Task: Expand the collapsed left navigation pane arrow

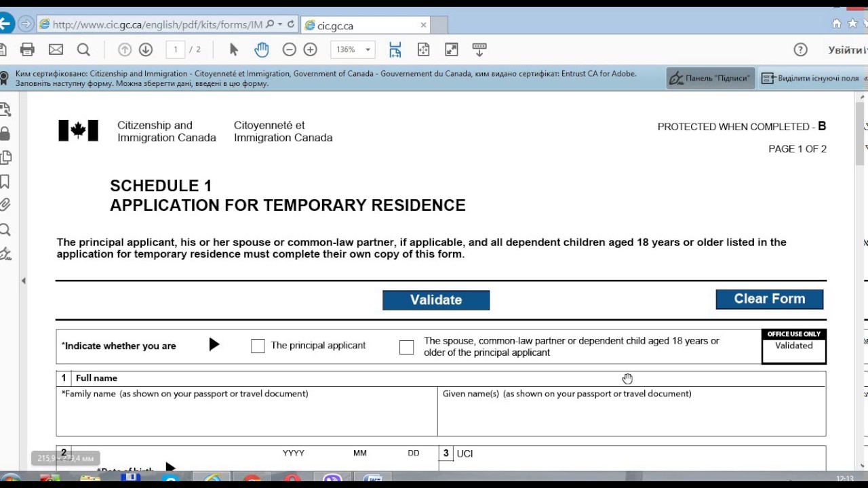Action: pos(23,281)
